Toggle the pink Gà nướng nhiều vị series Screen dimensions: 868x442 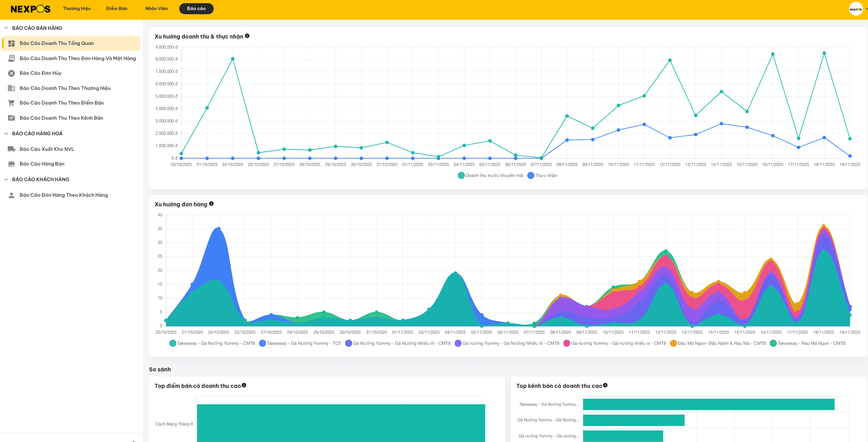615,343
